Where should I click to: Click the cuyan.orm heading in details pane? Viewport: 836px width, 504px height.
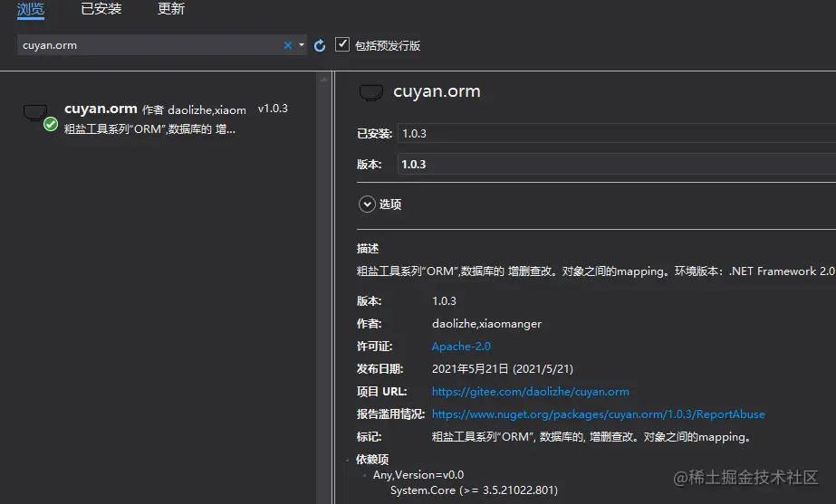click(437, 91)
